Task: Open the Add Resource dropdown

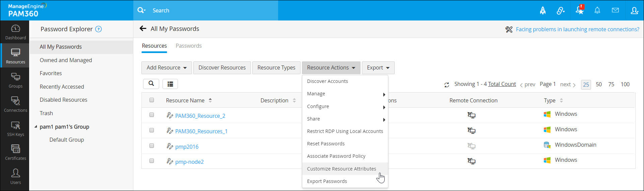Action: click(x=167, y=67)
